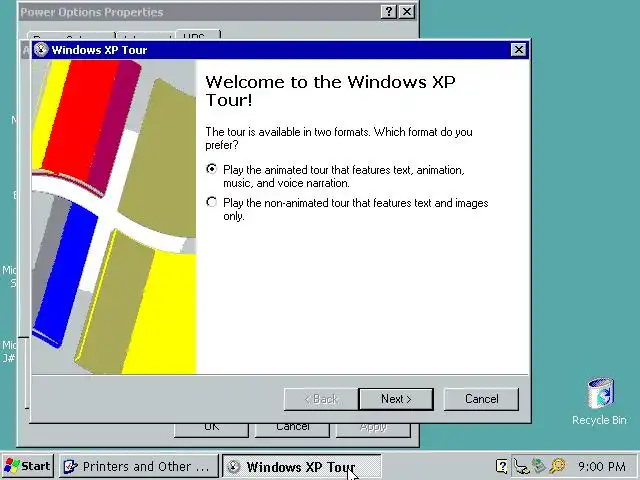Select the animated tour radio button

211,169
